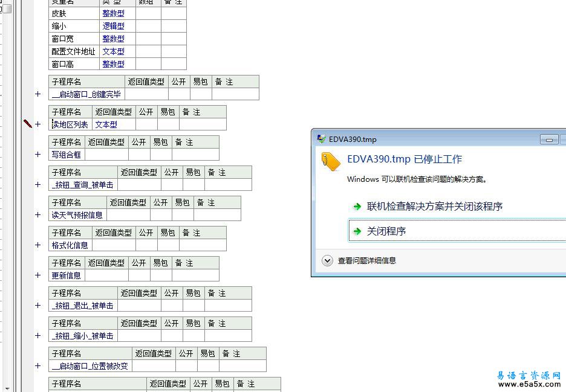This screenshot has height=392, width=566.
Task: Expand the __启动窗口_创建完毕 subroutine
Action: point(38,94)
